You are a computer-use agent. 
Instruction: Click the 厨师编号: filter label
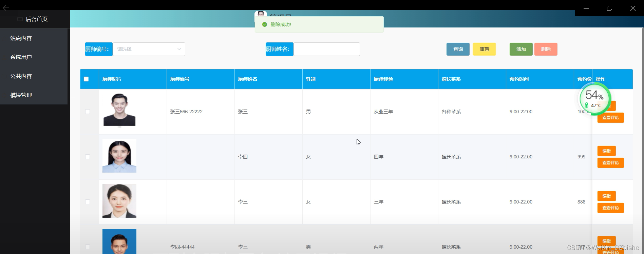(99, 49)
